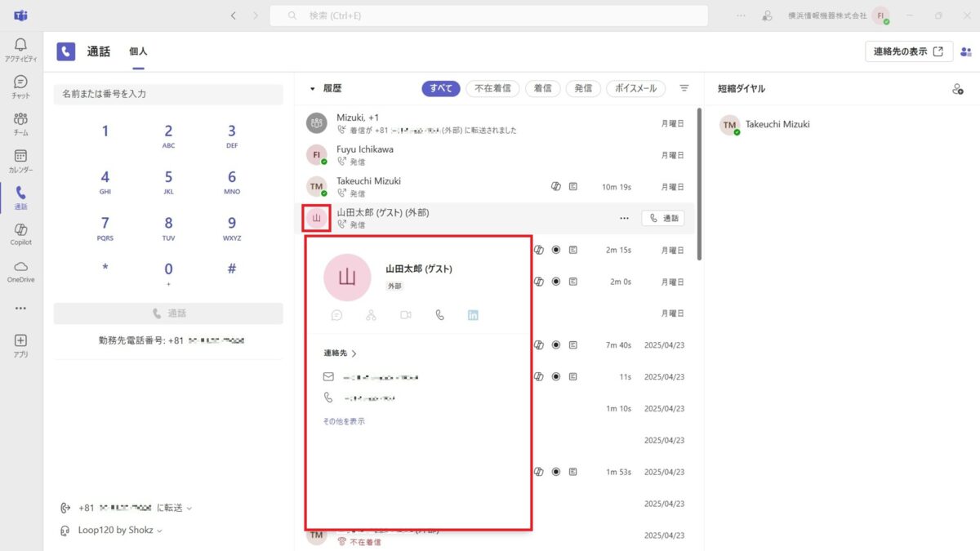Open the チャット (Chat) sidebar icon
Image resolution: width=980 pixels, height=551 pixels.
19,84
